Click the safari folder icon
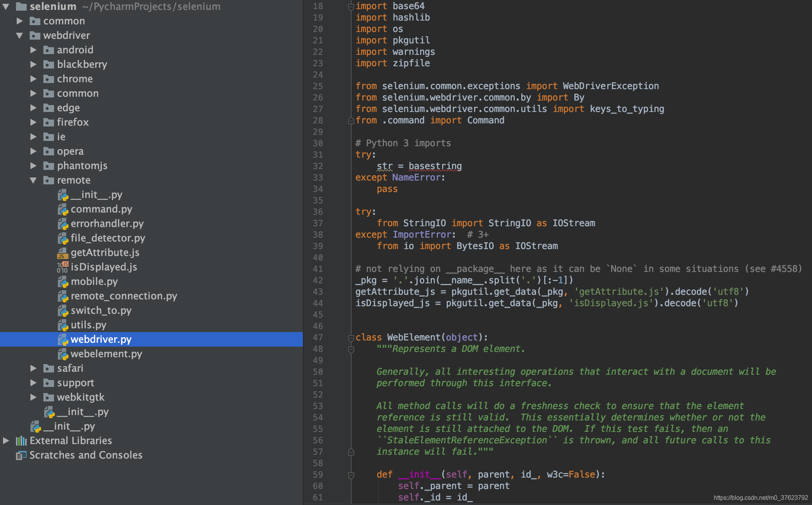 click(49, 368)
